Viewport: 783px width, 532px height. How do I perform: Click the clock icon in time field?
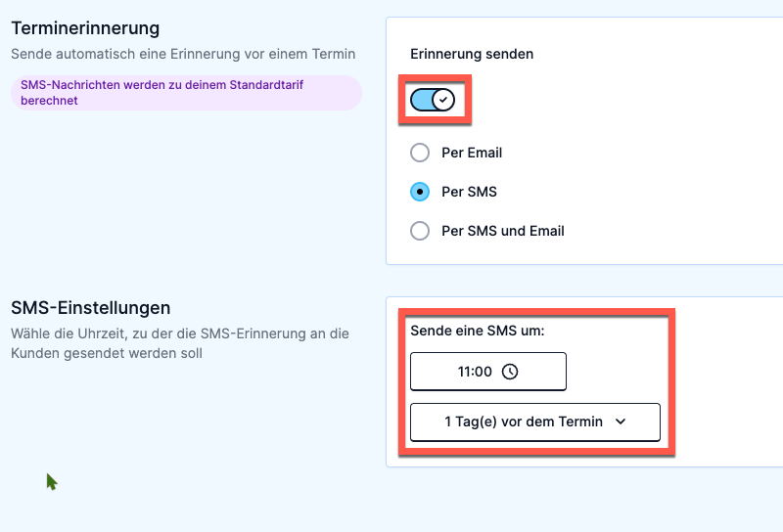click(x=510, y=372)
